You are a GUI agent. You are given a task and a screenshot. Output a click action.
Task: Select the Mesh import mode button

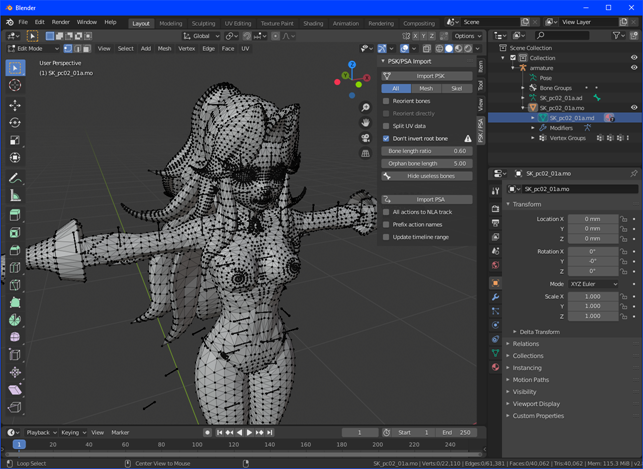(426, 89)
